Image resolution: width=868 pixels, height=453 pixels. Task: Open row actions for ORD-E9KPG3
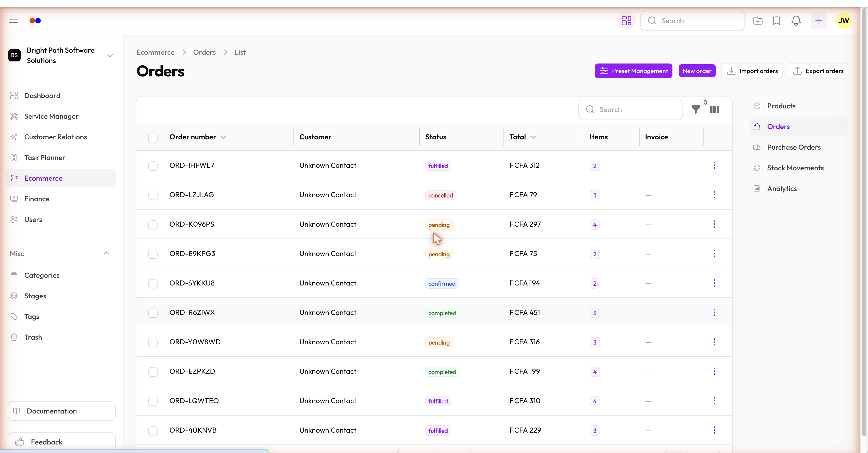(714, 254)
